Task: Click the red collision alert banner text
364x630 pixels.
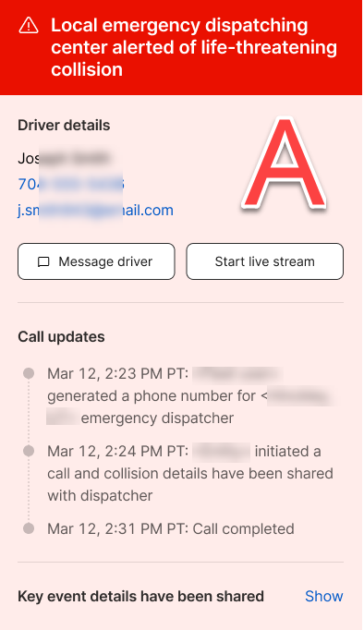Action: tap(194, 47)
